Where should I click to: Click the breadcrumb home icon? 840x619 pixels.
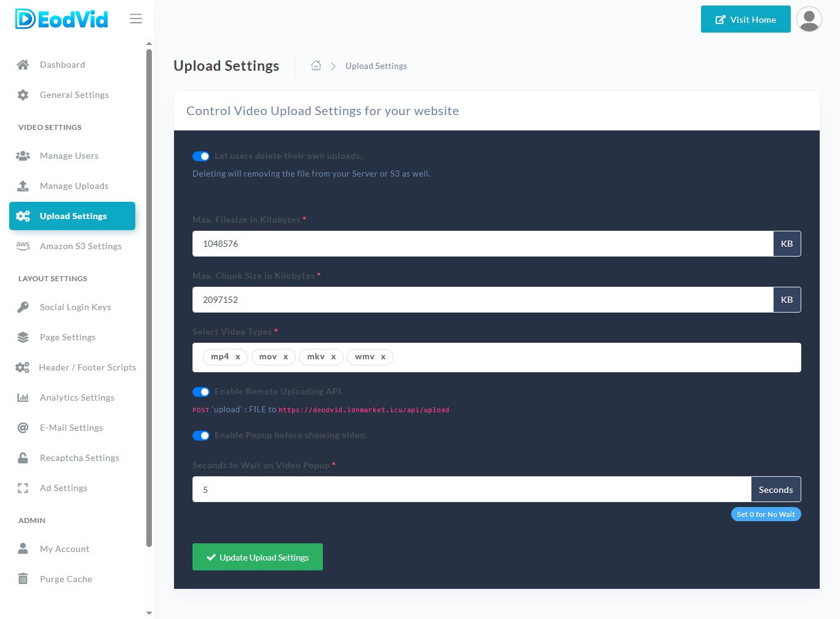316,66
